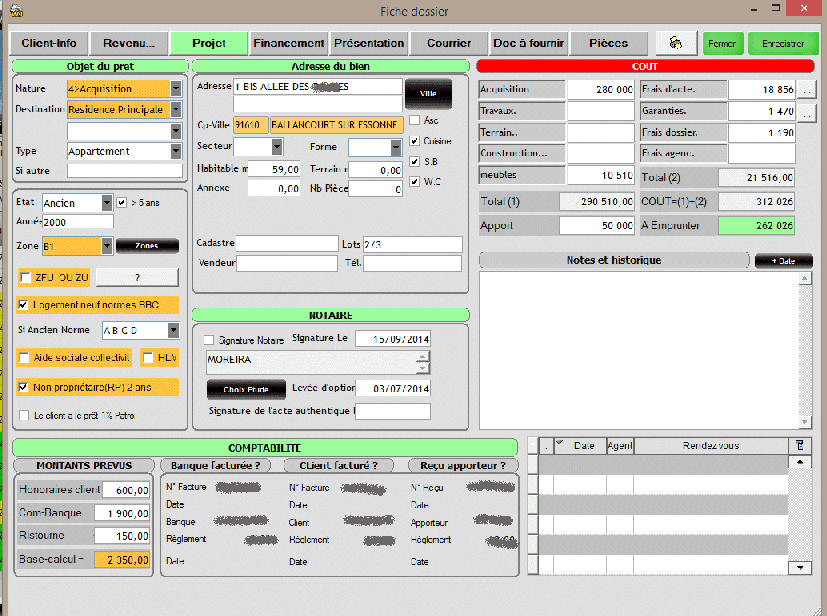Click the application icon in the title bar

pyautogui.click(x=15, y=10)
